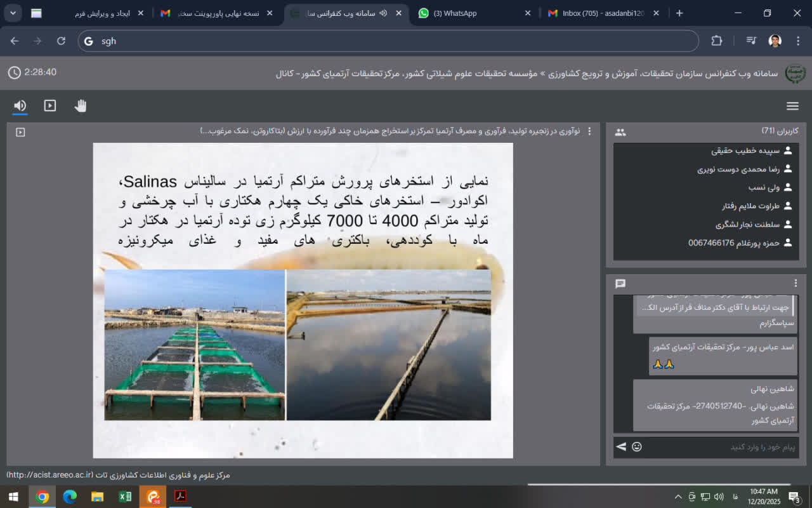Viewport: 812px width, 508px height.
Task: Click the users list people icon
Action: [x=620, y=132]
